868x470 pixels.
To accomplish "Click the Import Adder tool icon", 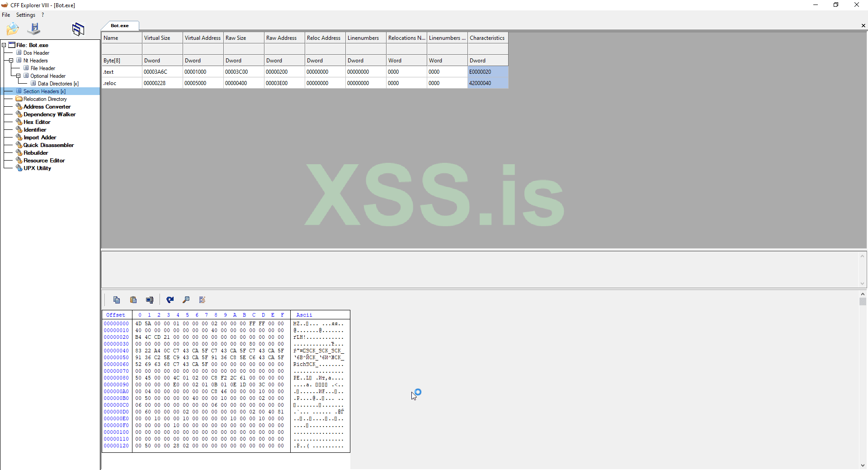I will (x=19, y=137).
